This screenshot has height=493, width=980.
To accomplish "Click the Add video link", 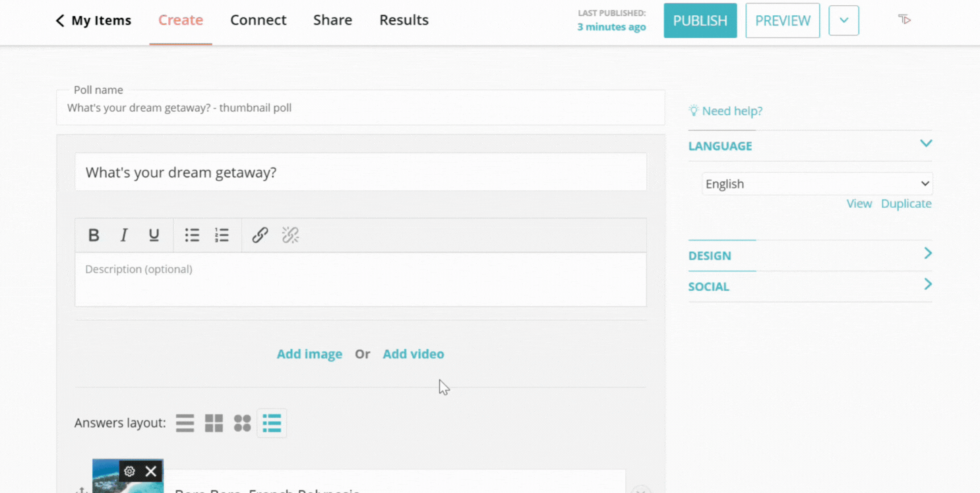I will tap(413, 354).
